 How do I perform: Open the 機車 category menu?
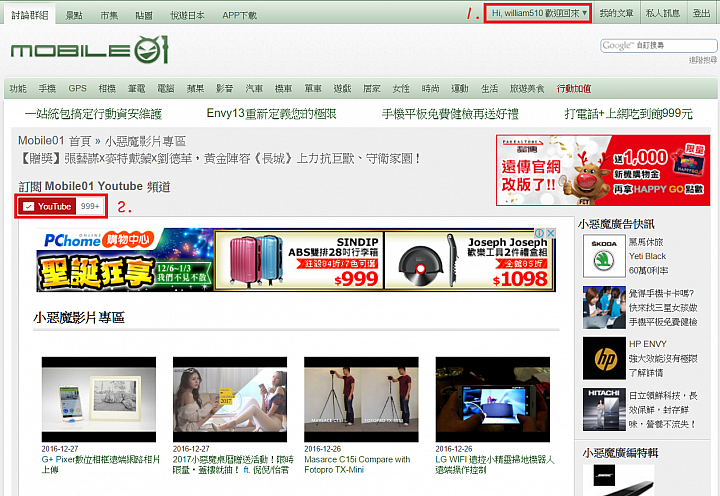pyautogui.click(x=283, y=88)
